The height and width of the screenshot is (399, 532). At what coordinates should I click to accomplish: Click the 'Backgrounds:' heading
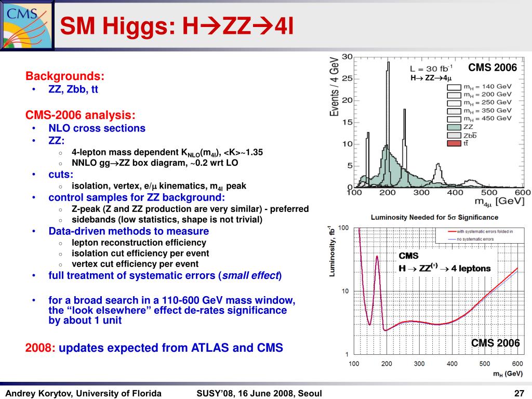click(65, 76)
